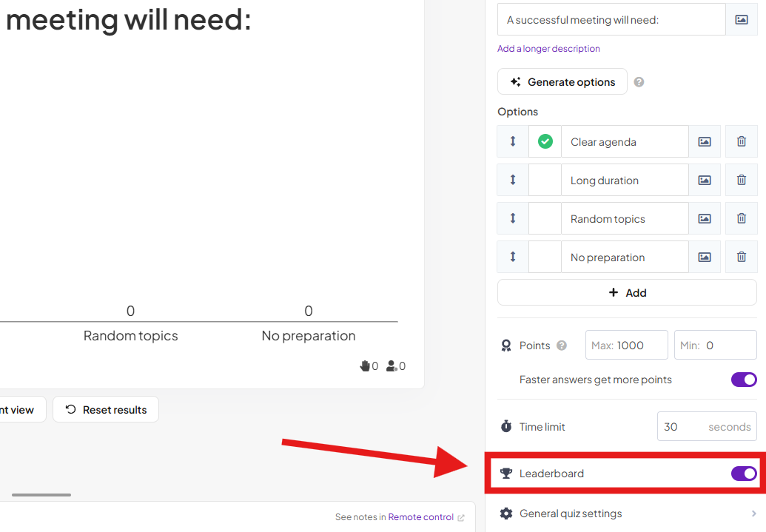Uncheck Clear agenda correct answer mark

click(545, 141)
